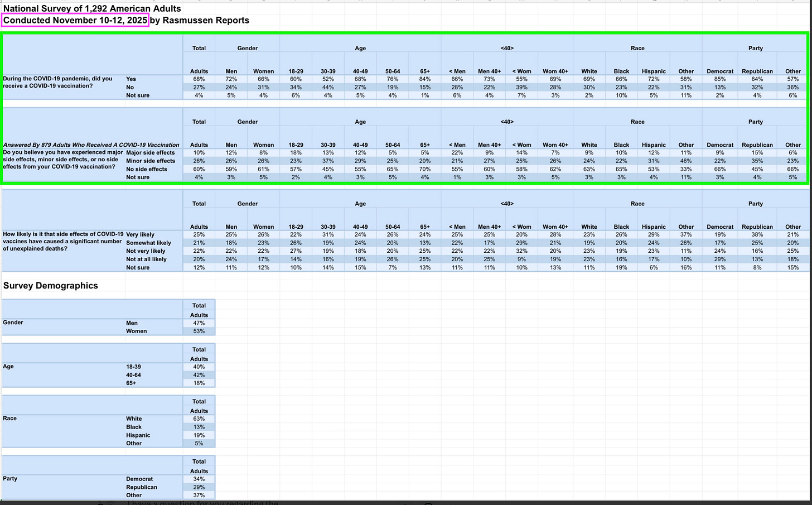Click the "Republican" row label in Party demographics
This screenshot has width=812, height=505.
tap(142, 487)
